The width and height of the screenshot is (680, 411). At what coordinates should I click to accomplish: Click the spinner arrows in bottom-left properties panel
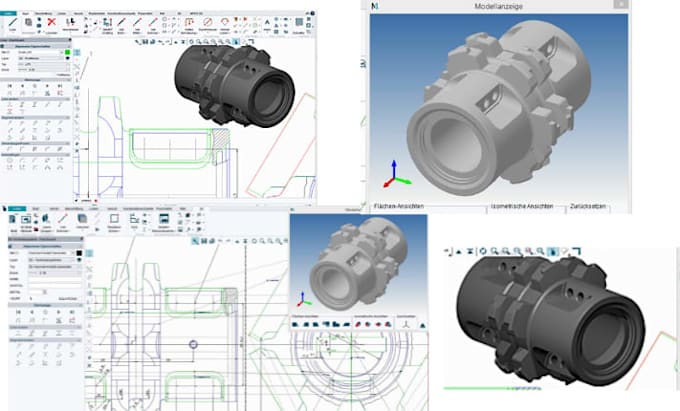point(45,292)
